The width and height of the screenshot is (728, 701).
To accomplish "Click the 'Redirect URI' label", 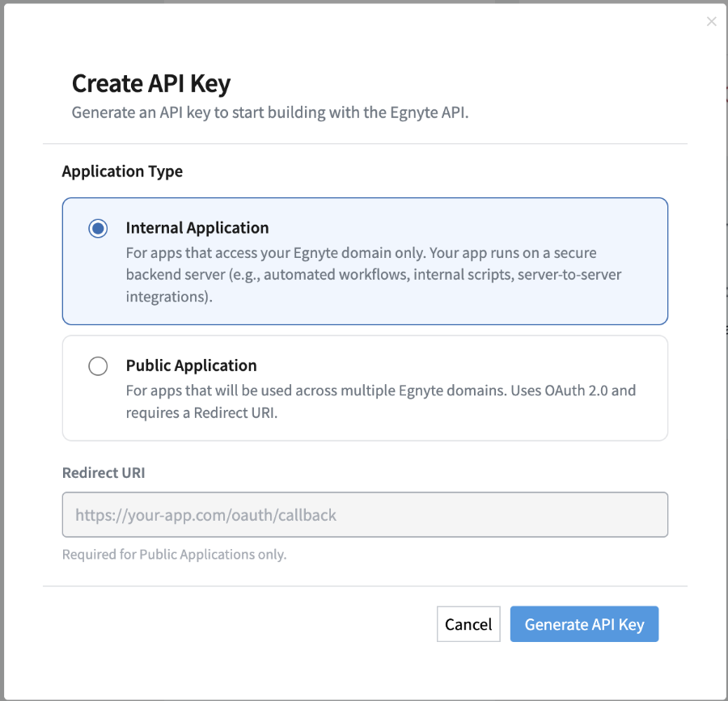I will click(x=104, y=473).
